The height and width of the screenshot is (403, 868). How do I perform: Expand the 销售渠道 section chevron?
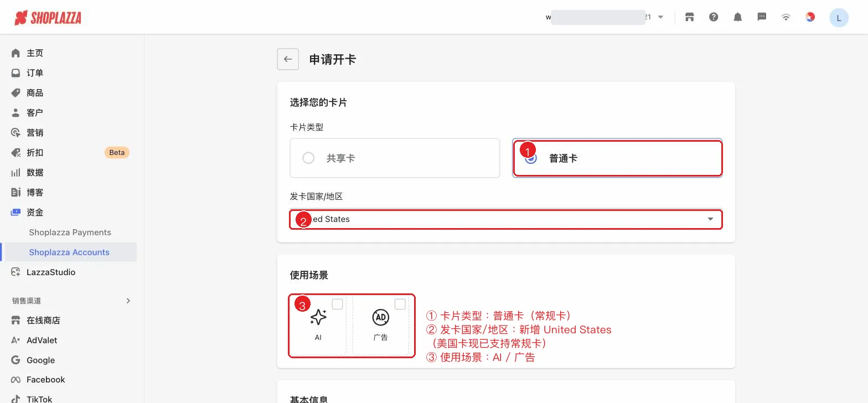tap(128, 301)
